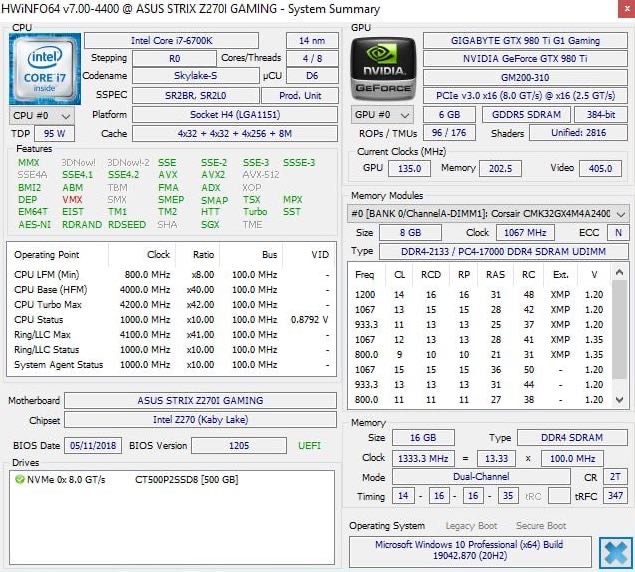Viewport: 635px width, 572px height.
Task: Click the VMX feature flag
Action: pyautogui.click(x=72, y=200)
